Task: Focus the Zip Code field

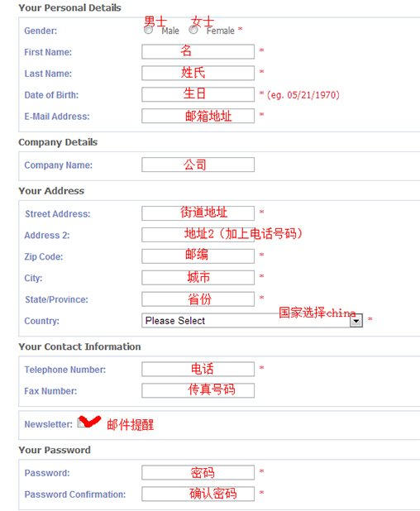Action: tap(198, 256)
